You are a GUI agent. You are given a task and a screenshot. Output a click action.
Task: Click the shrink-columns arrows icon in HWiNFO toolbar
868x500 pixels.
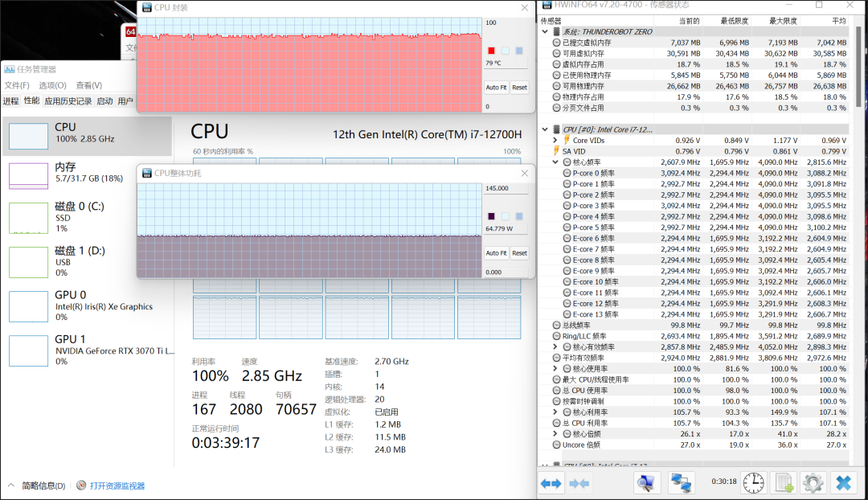[x=579, y=483]
